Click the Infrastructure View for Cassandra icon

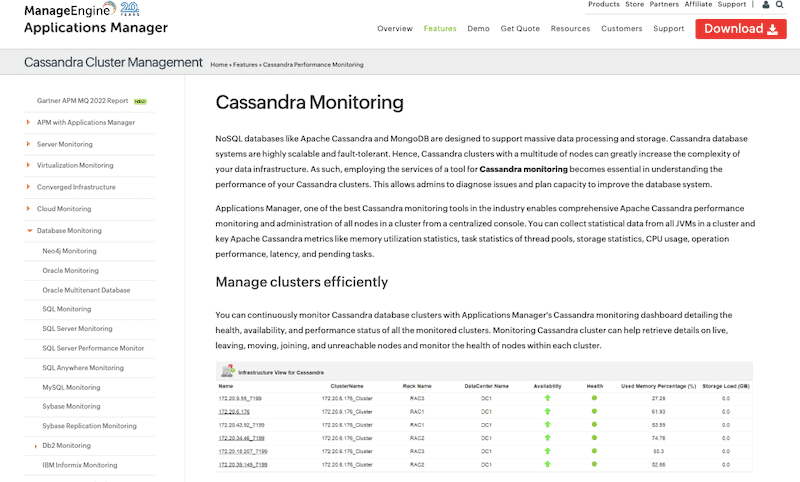(x=228, y=371)
